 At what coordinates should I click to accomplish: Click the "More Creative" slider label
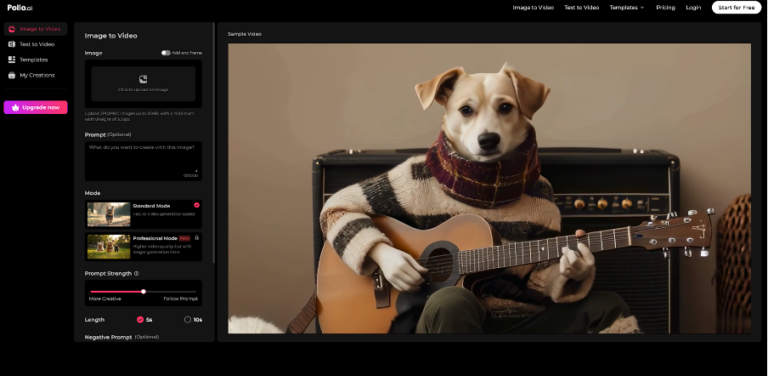point(105,299)
